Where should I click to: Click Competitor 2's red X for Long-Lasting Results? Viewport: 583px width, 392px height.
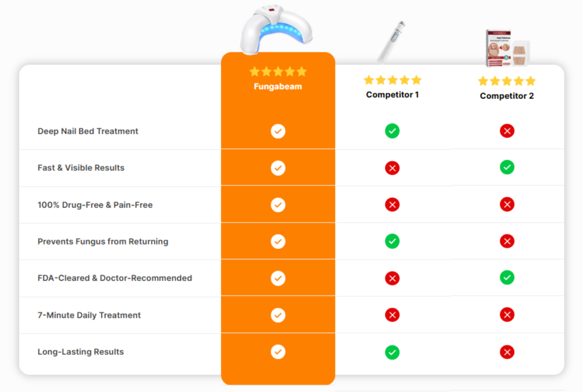507,352
